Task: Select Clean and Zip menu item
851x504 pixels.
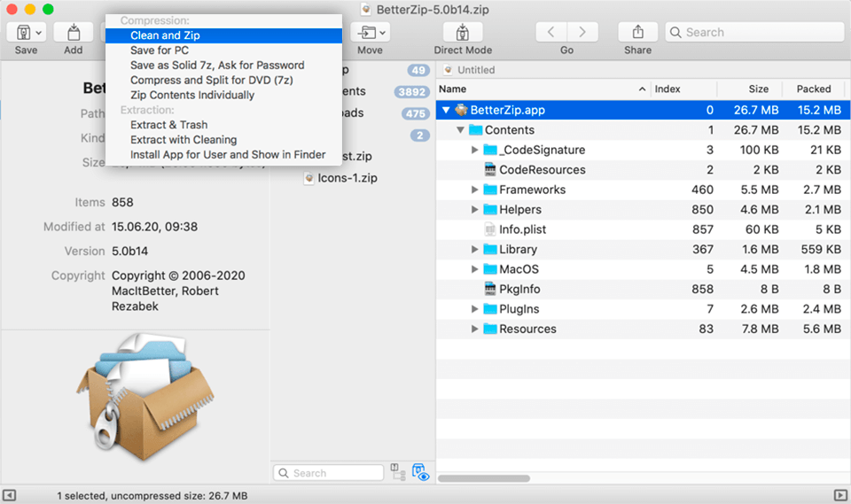Action: pos(165,35)
